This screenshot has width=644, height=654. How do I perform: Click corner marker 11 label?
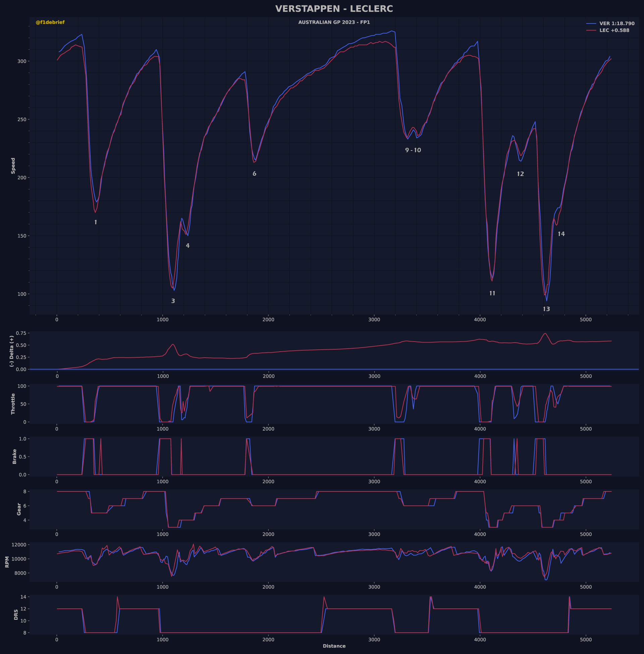(492, 293)
